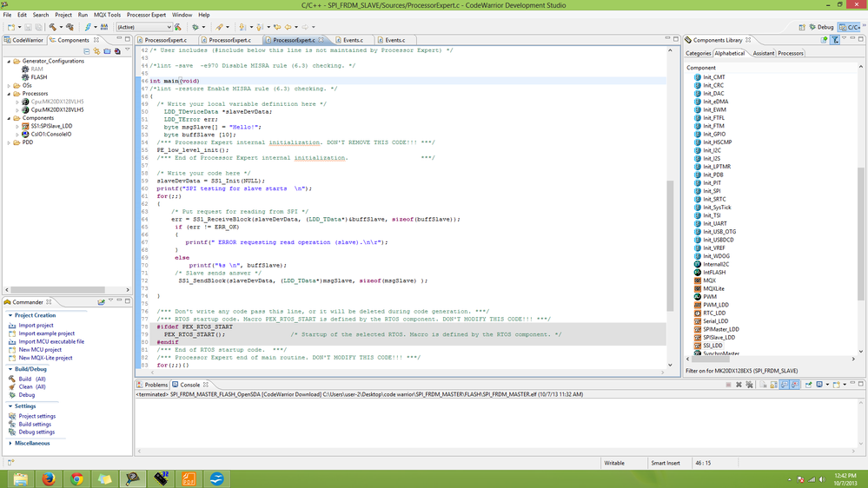The height and width of the screenshot is (488, 868).
Task: Open Firefox from the taskbar
Action: (x=49, y=478)
